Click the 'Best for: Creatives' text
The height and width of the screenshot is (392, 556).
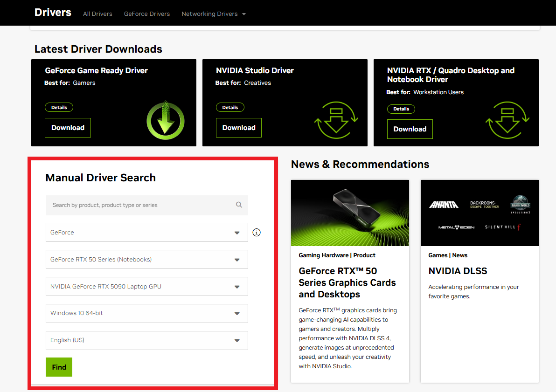click(243, 83)
